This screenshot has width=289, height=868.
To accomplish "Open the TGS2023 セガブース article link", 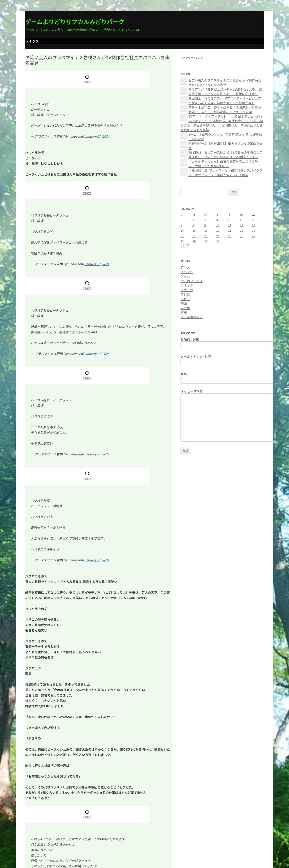I will (x=225, y=155).
